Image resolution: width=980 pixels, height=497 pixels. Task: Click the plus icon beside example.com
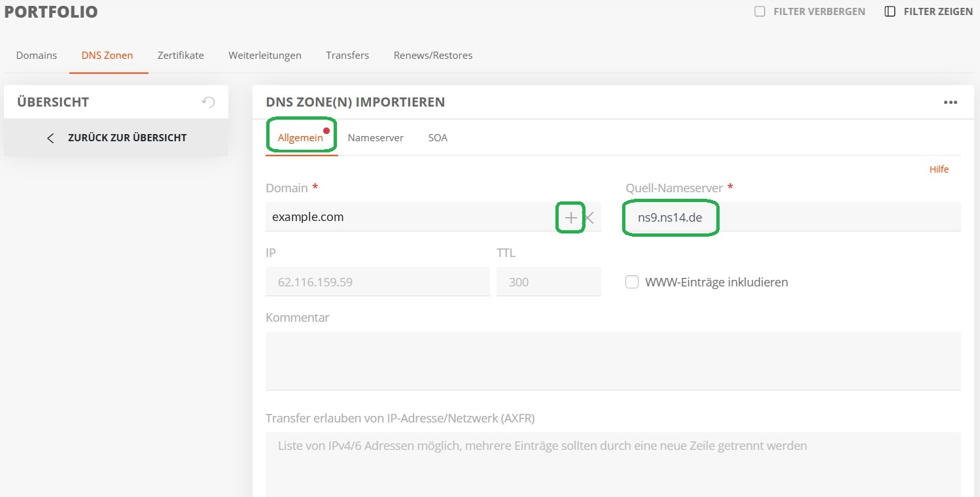click(x=571, y=218)
